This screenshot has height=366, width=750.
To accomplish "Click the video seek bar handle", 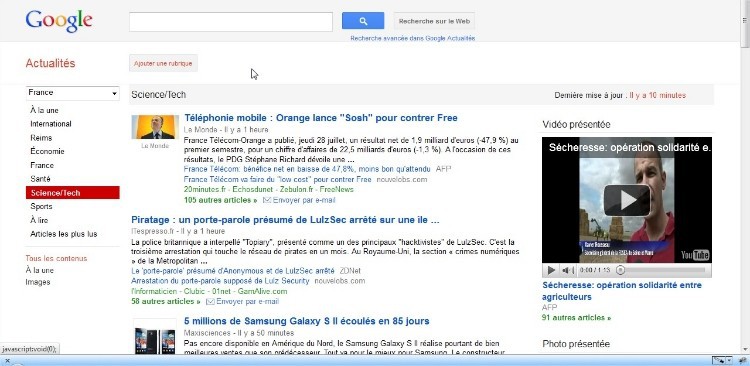I will (620, 270).
